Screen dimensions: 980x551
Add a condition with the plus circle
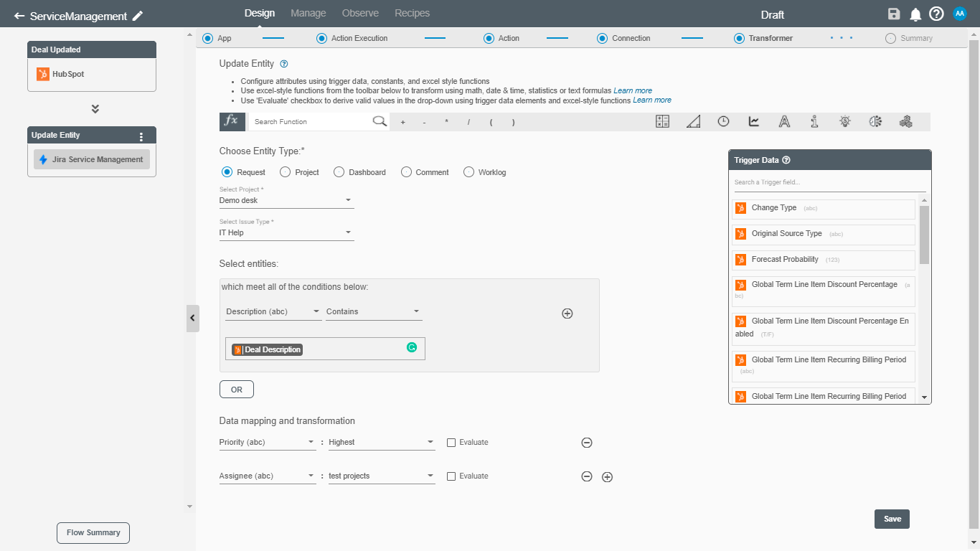pos(567,314)
